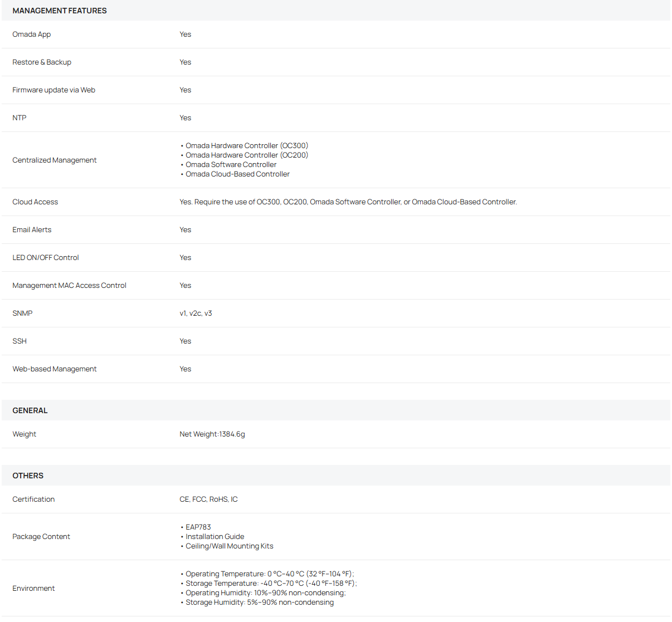Click the 'SNMP' row label
Screen dimensions: 672x622
22,314
